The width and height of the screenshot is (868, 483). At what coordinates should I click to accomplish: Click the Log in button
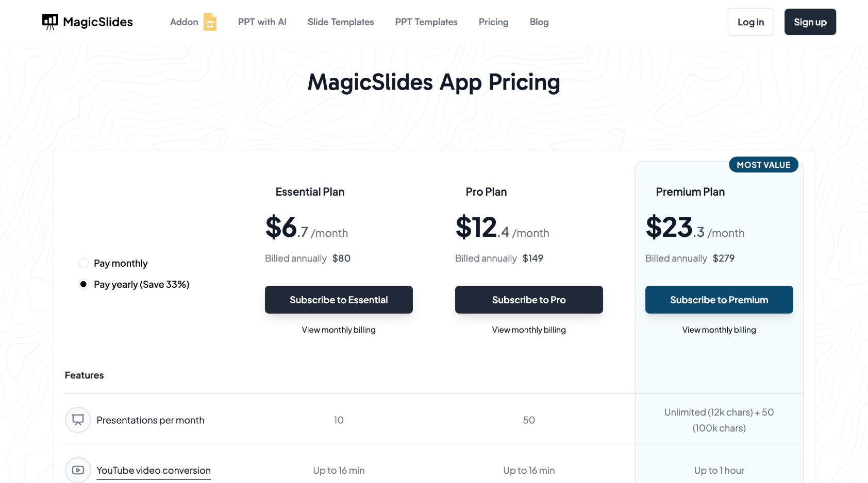750,22
